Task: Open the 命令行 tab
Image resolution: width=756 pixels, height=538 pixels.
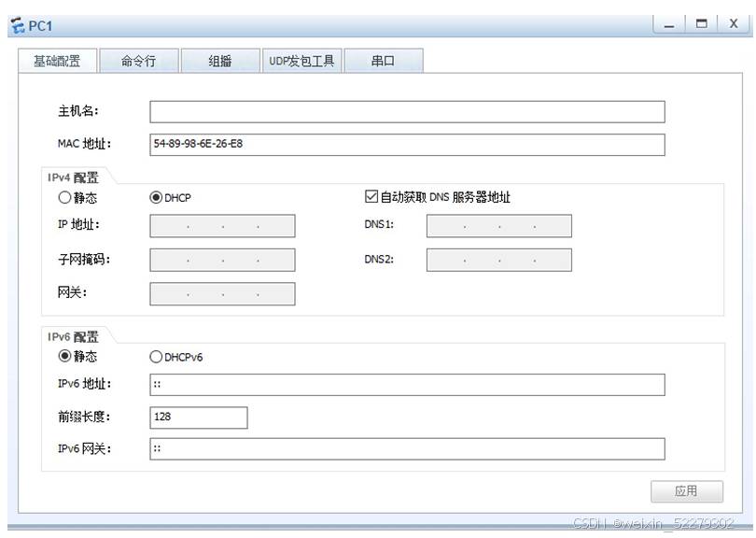Action: [x=139, y=61]
